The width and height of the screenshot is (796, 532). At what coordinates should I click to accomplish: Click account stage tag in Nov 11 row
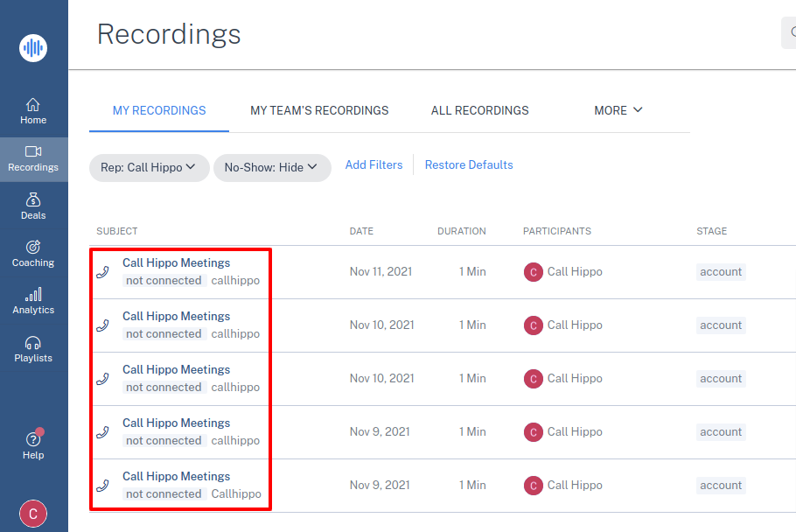(721, 272)
